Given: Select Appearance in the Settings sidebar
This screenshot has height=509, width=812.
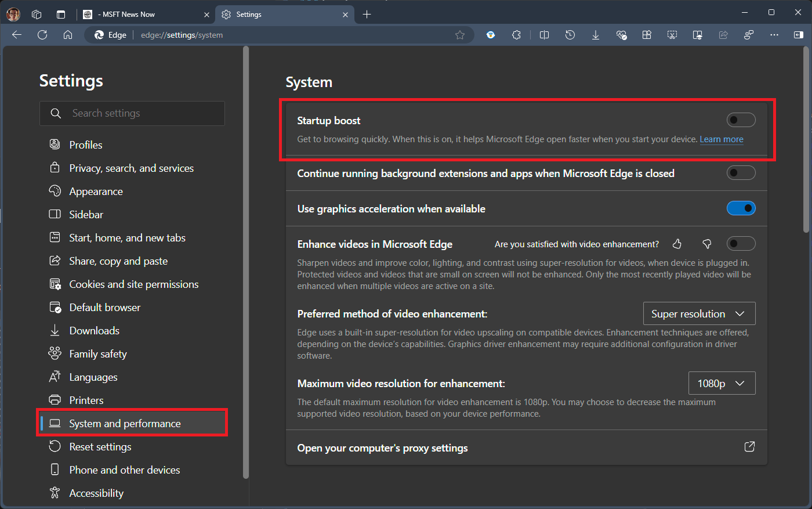Looking at the screenshot, I should point(96,191).
